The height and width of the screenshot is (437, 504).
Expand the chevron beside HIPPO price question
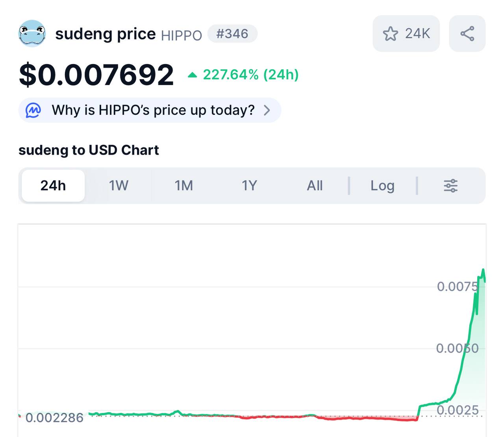(x=267, y=110)
